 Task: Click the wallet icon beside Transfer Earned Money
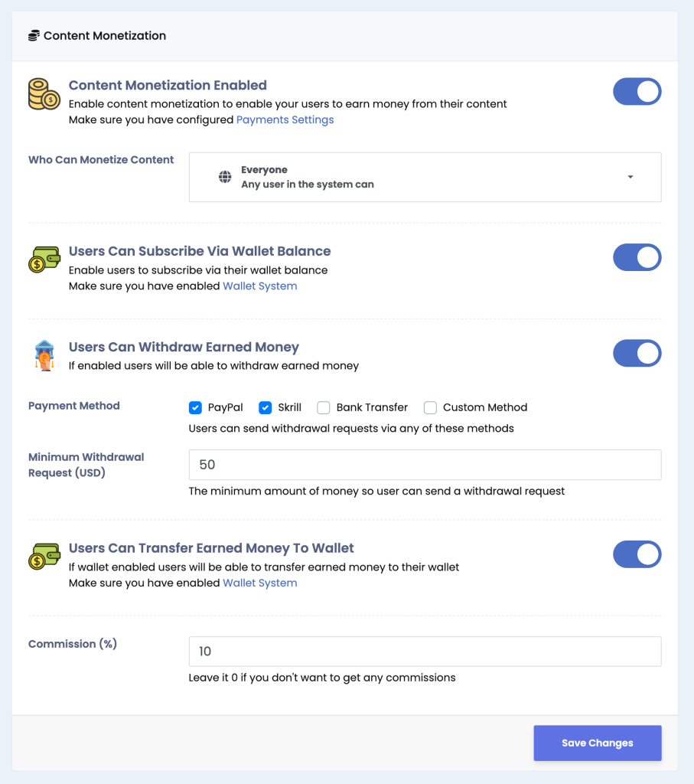[44, 556]
